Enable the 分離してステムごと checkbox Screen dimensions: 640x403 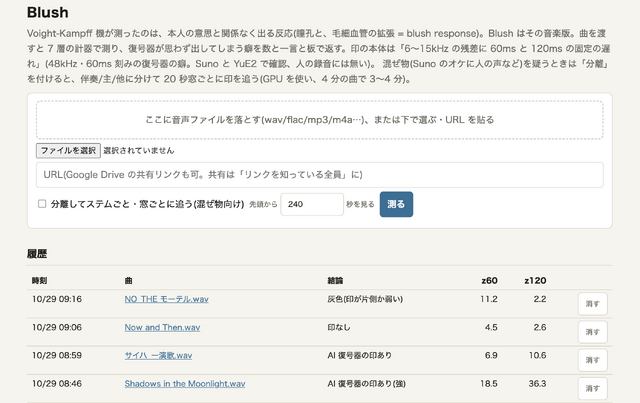coord(42,204)
